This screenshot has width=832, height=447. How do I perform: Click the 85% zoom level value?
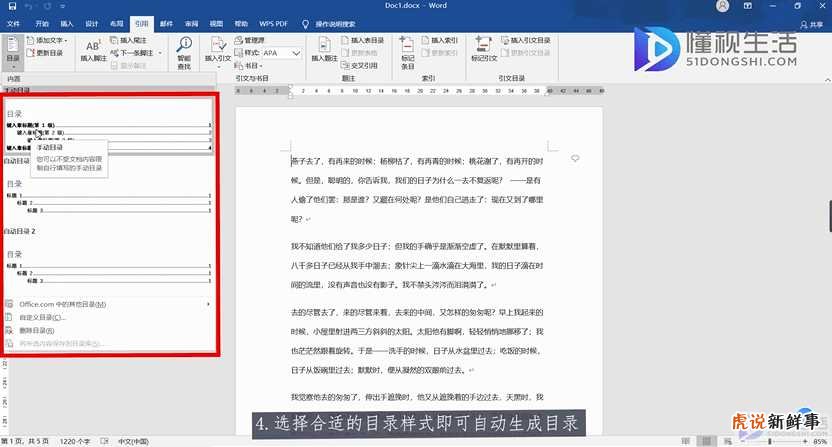click(x=820, y=442)
